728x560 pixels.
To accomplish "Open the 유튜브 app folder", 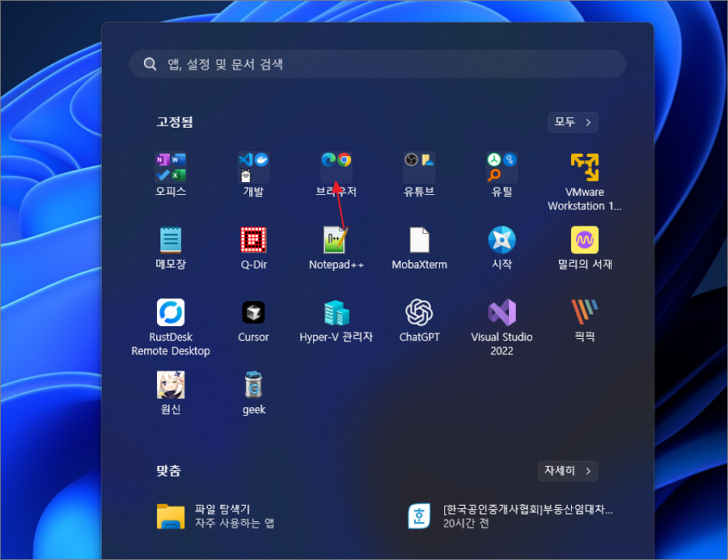I will pos(419,174).
